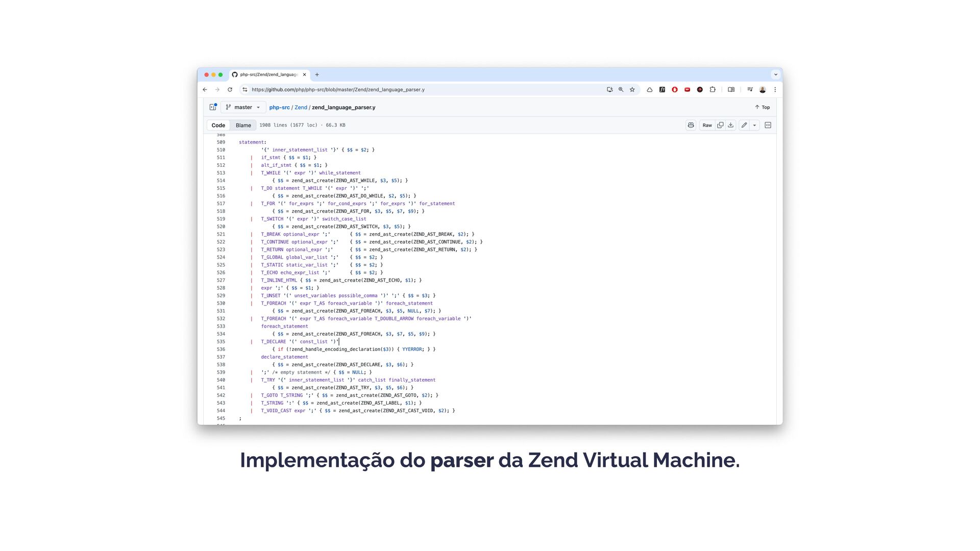Open the php-src breadcrumb link
This screenshot has width=980, height=551.
pos(279,108)
